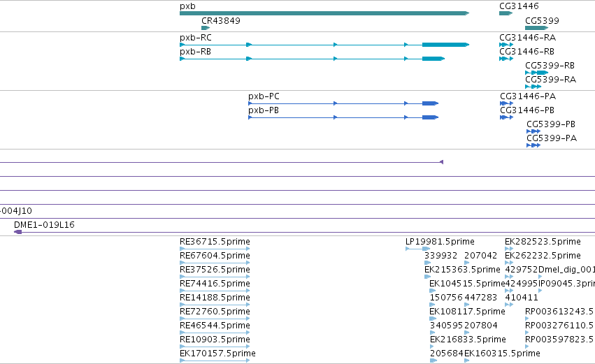
Task: Open the CG31446-RA transcript label
Action: pos(527,38)
